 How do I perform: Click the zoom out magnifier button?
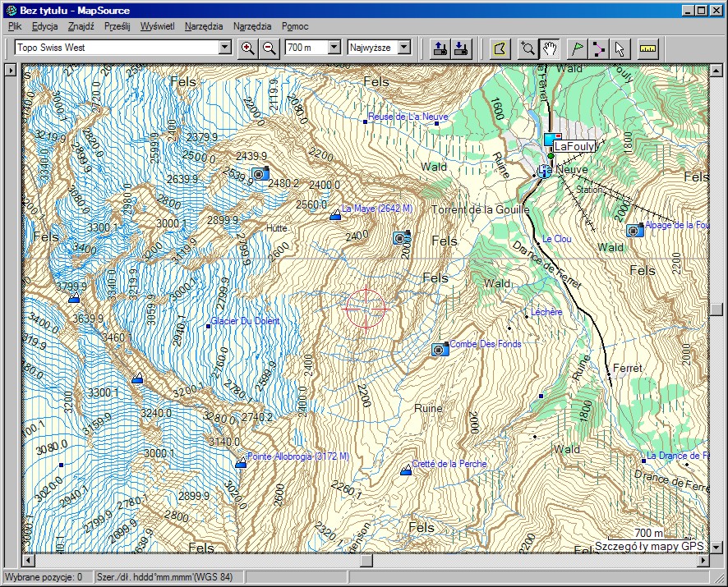point(269,48)
